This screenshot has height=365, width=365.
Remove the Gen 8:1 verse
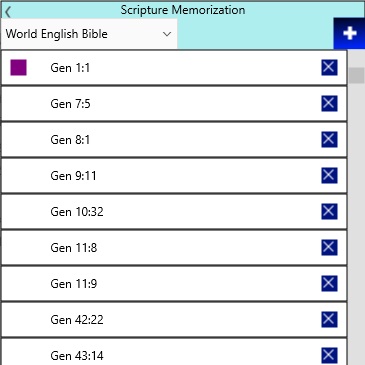coord(329,140)
